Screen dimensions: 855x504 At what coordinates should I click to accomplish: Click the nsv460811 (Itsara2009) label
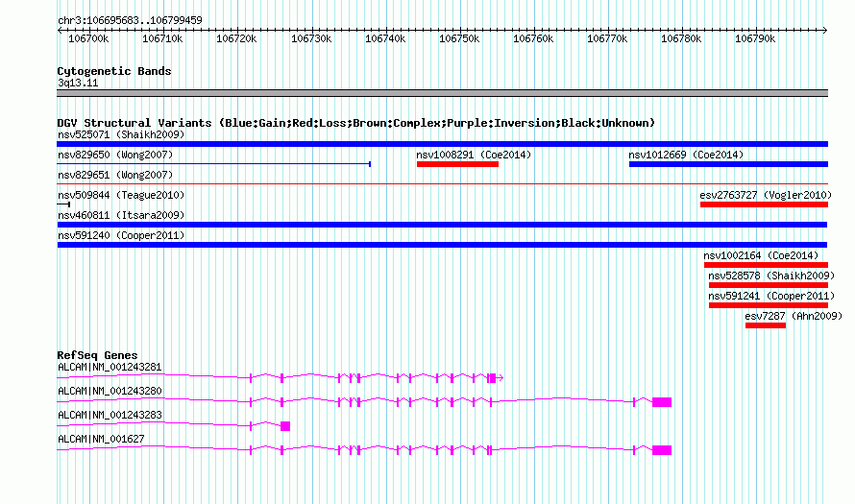(121, 215)
